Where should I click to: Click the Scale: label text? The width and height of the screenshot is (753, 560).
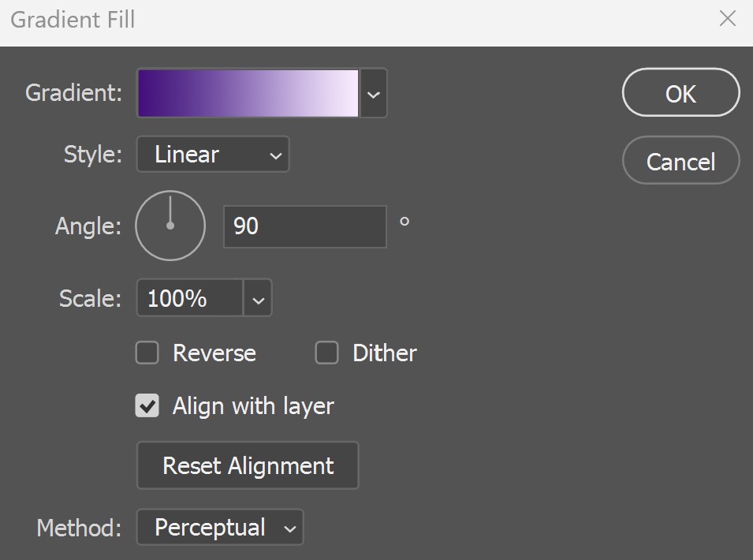pyautogui.click(x=91, y=298)
